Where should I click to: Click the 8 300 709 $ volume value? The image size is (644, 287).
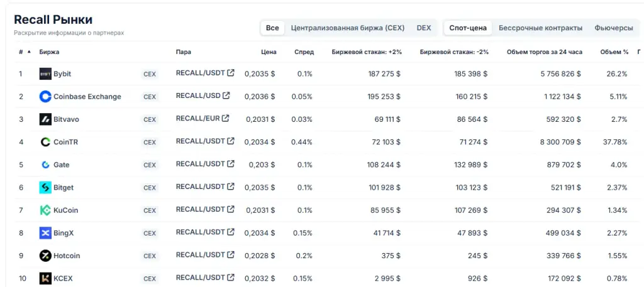tap(559, 143)
